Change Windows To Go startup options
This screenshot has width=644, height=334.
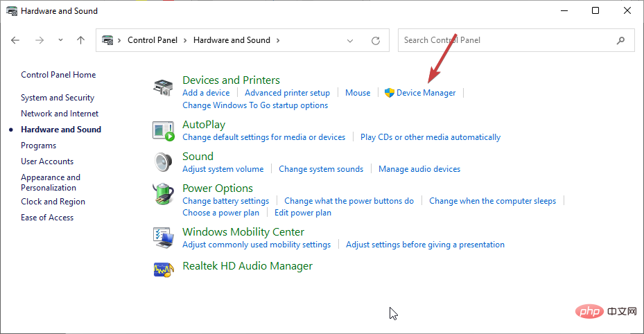[x=255, y=105]
